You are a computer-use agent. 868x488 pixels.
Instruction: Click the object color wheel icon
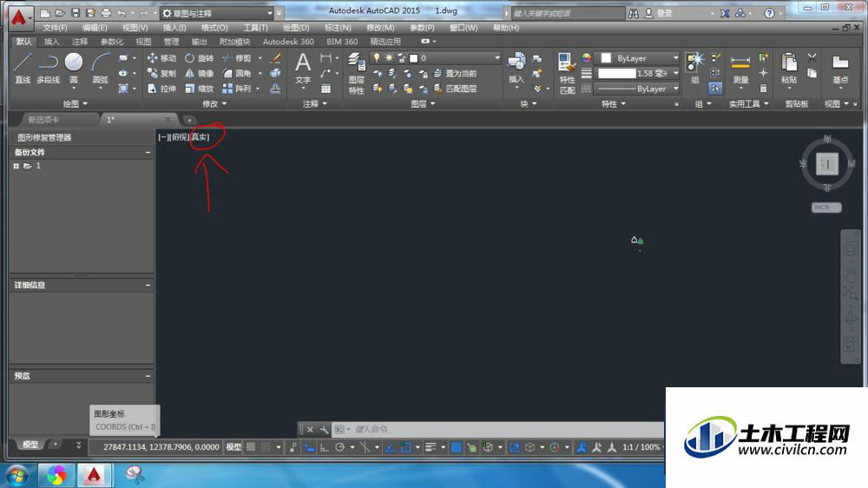(x=586, y=57)
